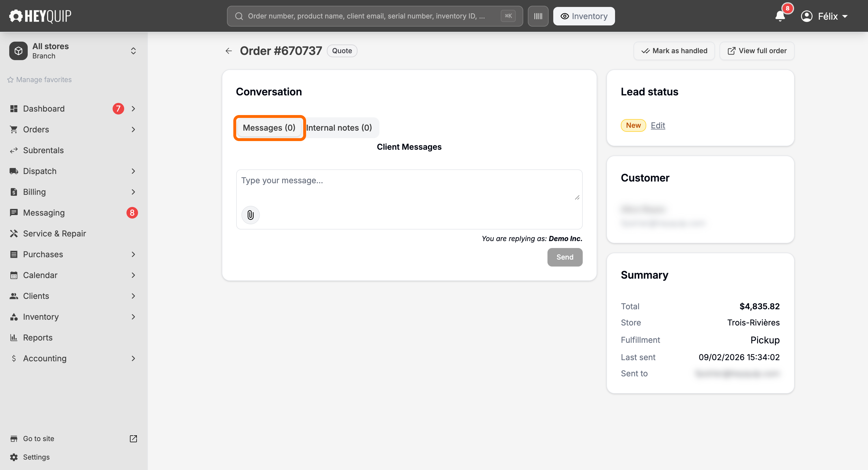Click the Edit lead status link

click(658, 125)
